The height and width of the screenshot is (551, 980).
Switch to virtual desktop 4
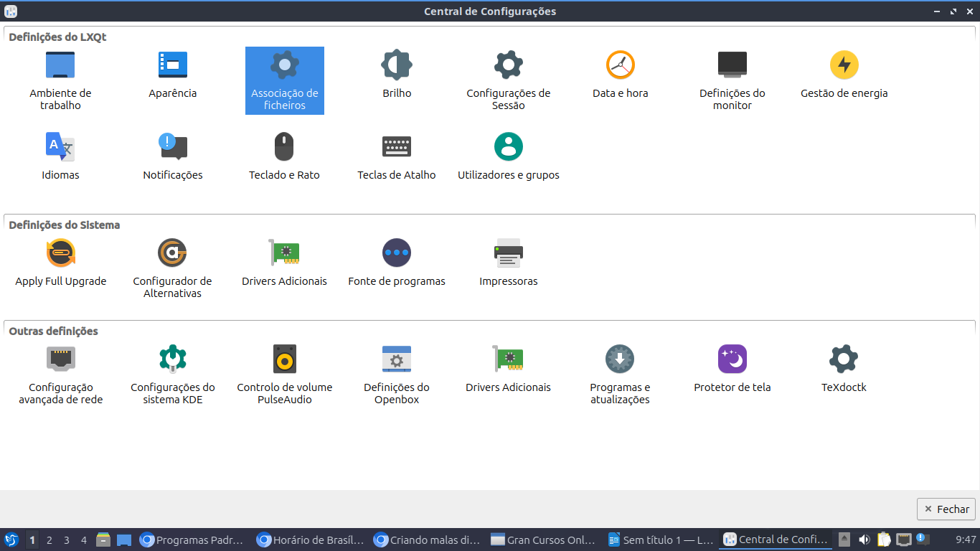click(84, 540)
